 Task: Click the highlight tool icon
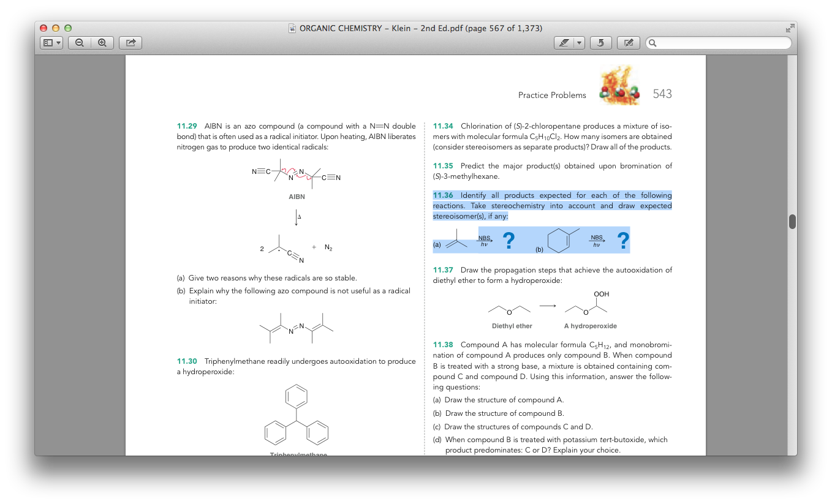565,42
